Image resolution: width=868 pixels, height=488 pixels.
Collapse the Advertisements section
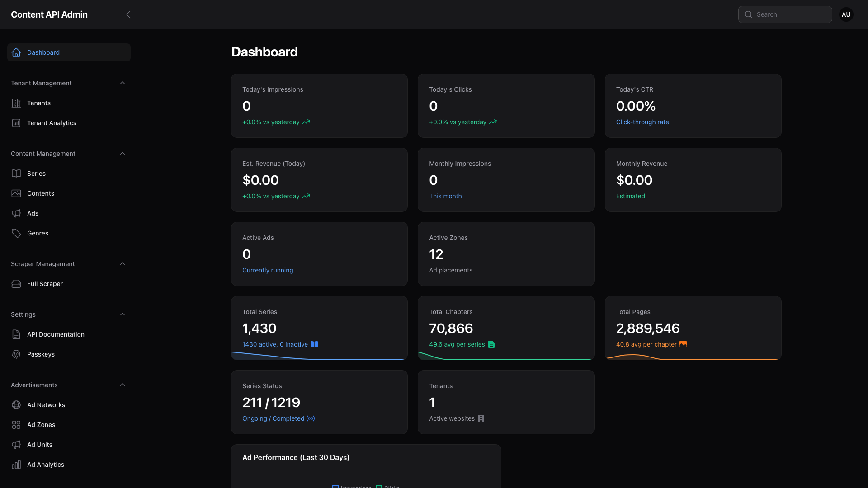coord(123,385)
